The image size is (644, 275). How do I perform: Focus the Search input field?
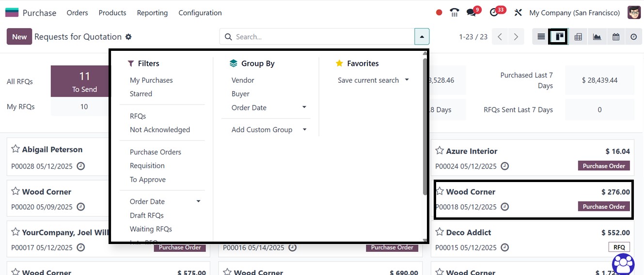tap(322, 37)
